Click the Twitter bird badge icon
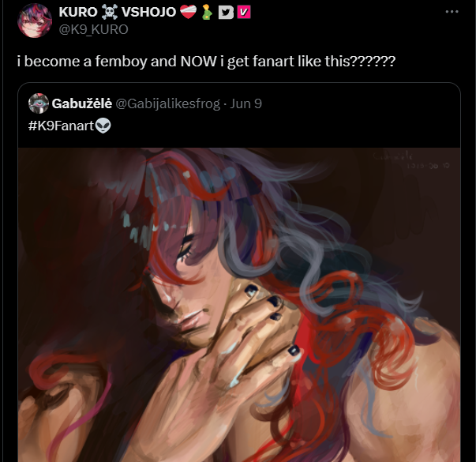The width and height of the screenshot is (476, 462). 226,13
